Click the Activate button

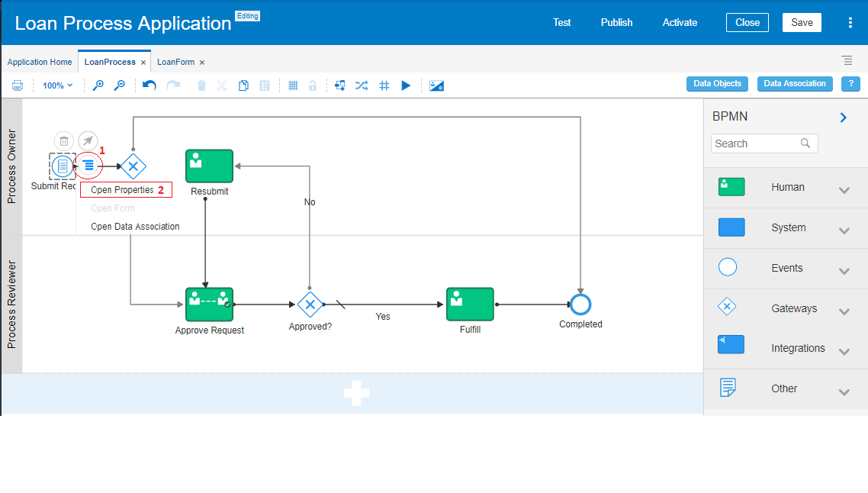[680, 23]
